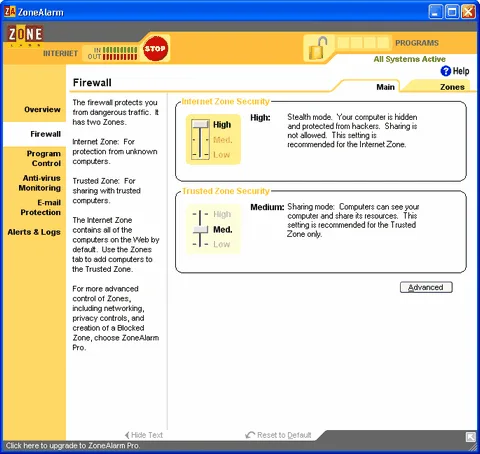Minimize the ZoneAlarm window
Viewport: 480px width, 454px height.
(x=436, y=12)
